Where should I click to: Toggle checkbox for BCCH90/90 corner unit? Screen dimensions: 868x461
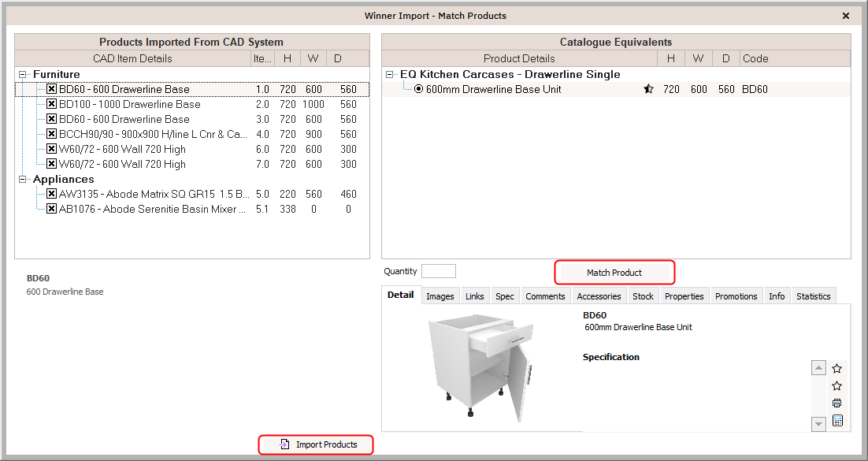(x=51, y=134)
